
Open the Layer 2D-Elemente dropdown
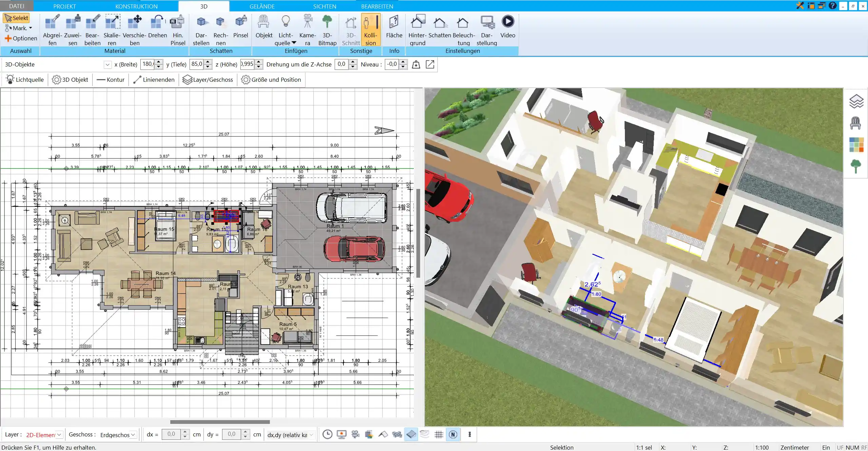[59, 435]
